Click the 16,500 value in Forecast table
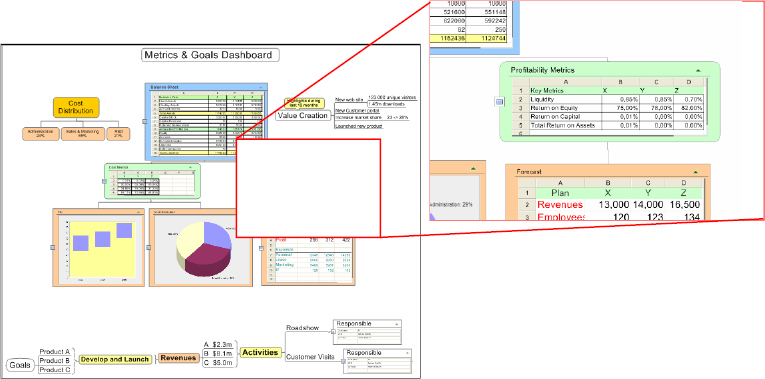Viewport: 765px width, 379px height. [684, 205]
